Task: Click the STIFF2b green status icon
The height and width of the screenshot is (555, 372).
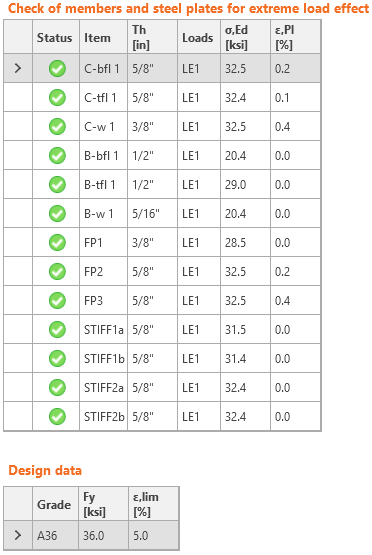Action: tap(57, 417)
